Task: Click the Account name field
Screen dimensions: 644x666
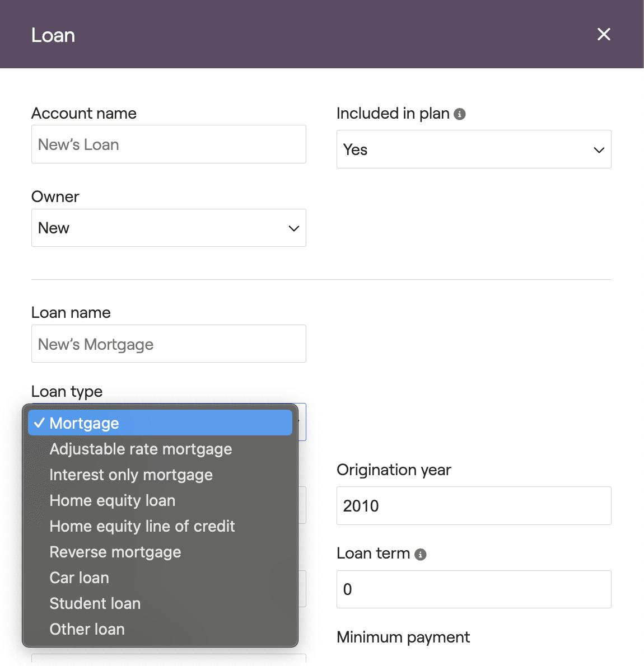Action: click(x=169, y=144)
